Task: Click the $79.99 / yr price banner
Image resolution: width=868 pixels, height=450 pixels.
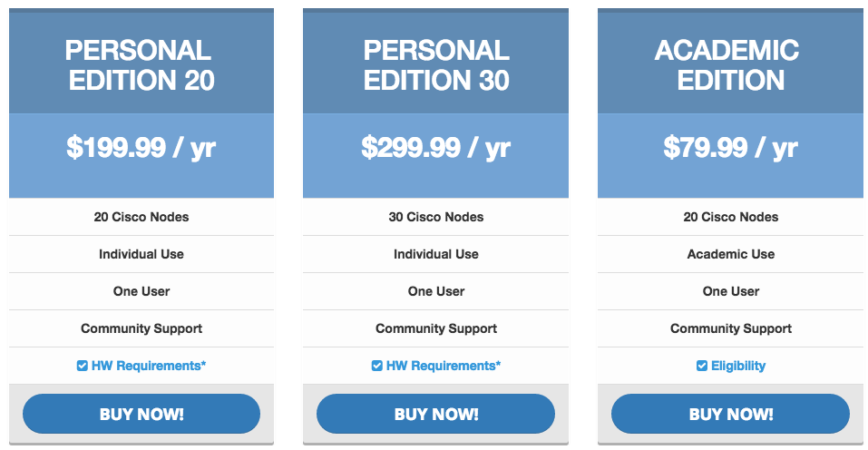Action: click(x=730, y=147)
